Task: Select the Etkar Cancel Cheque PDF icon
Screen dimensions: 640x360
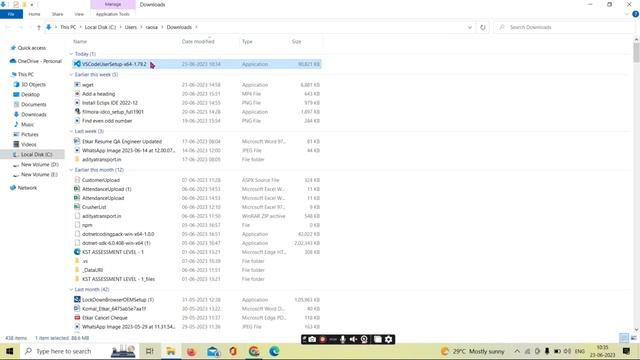Action: [x=77, y=318]
